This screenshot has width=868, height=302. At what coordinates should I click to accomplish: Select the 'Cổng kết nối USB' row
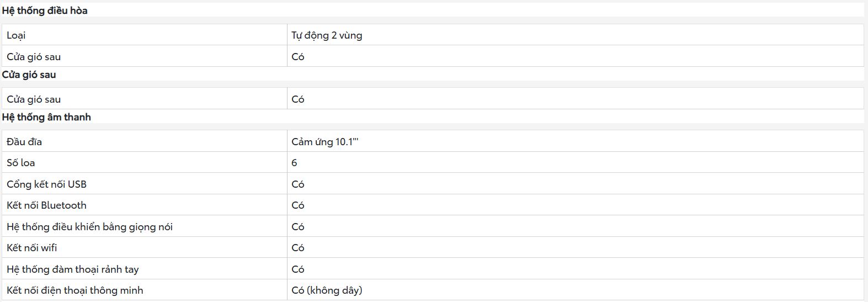433,184
